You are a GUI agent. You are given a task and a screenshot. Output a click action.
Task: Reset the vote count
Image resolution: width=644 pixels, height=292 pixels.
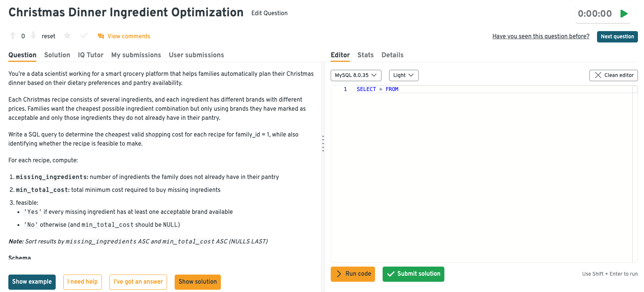coord(48,36)
